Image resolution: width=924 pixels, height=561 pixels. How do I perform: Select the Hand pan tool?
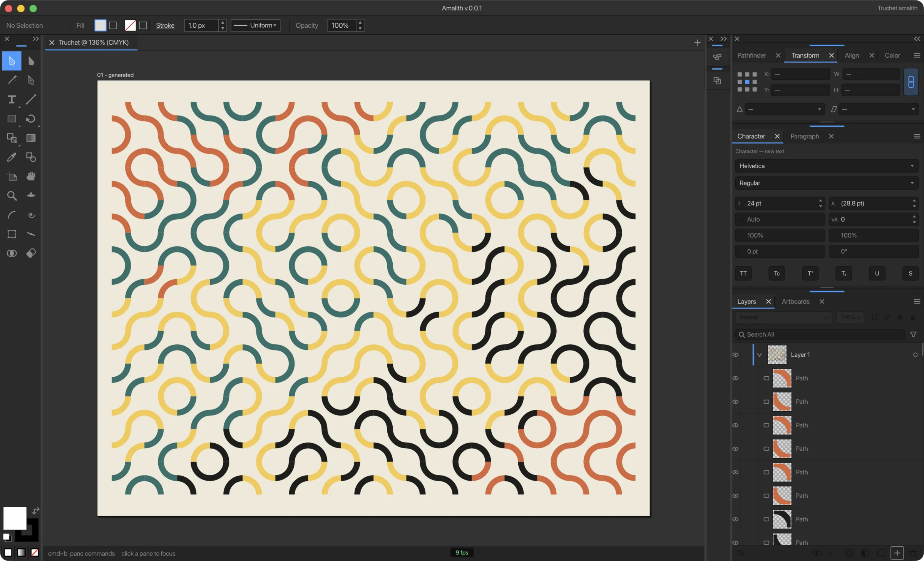point(31,176)
